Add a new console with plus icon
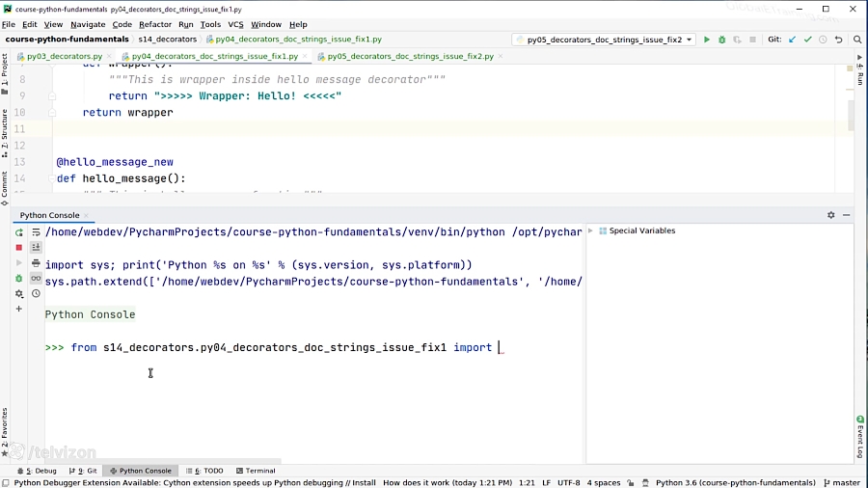868x488 pixels. tap(18, 310)
